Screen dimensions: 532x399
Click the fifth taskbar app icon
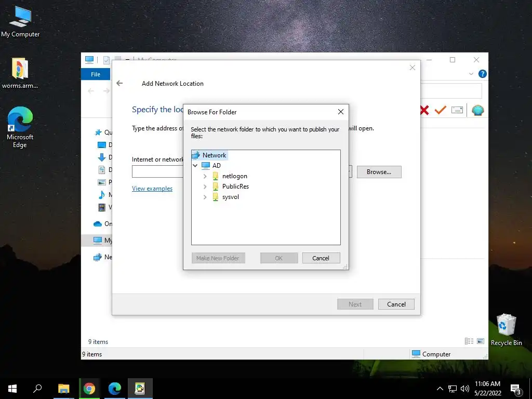140,389
